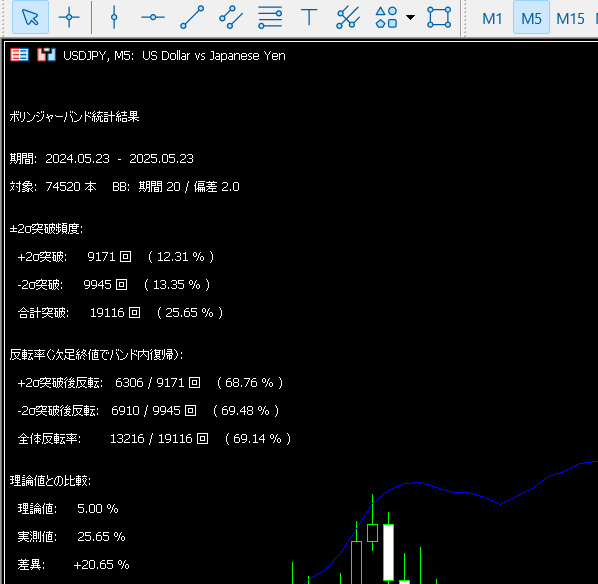The image size is (598, 584).
Task: Click the objects delete/cross lines tool
Action: click(x=348, y=17)
